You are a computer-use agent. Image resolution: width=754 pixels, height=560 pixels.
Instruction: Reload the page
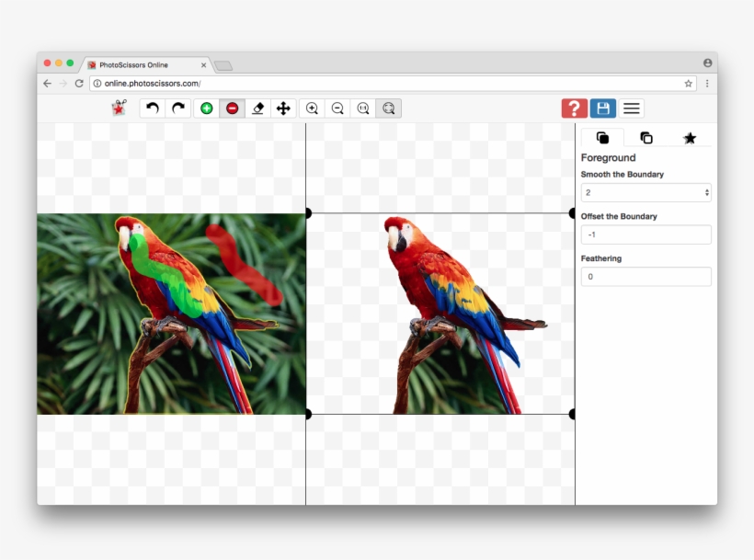point(79,83)
